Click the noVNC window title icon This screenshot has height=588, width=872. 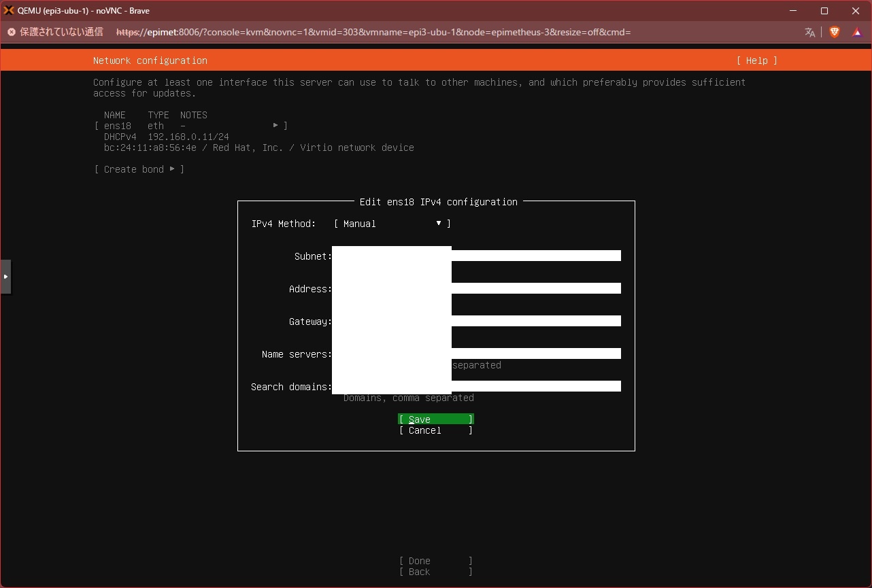10,11
